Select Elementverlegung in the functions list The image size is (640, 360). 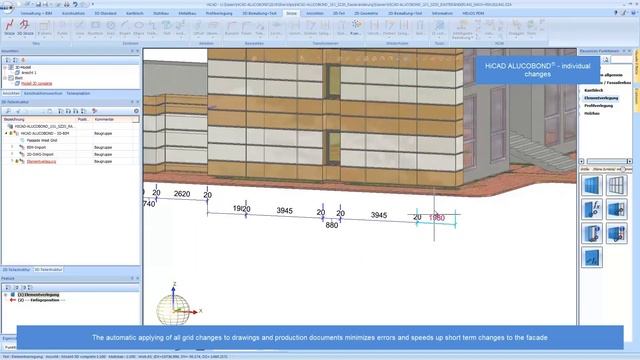point(601,98)
